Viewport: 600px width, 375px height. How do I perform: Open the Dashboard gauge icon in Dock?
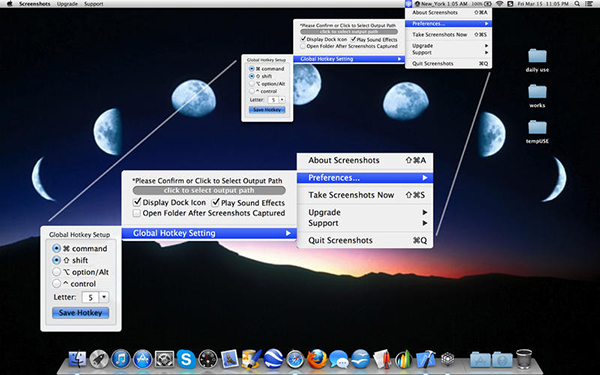[208, 359]
